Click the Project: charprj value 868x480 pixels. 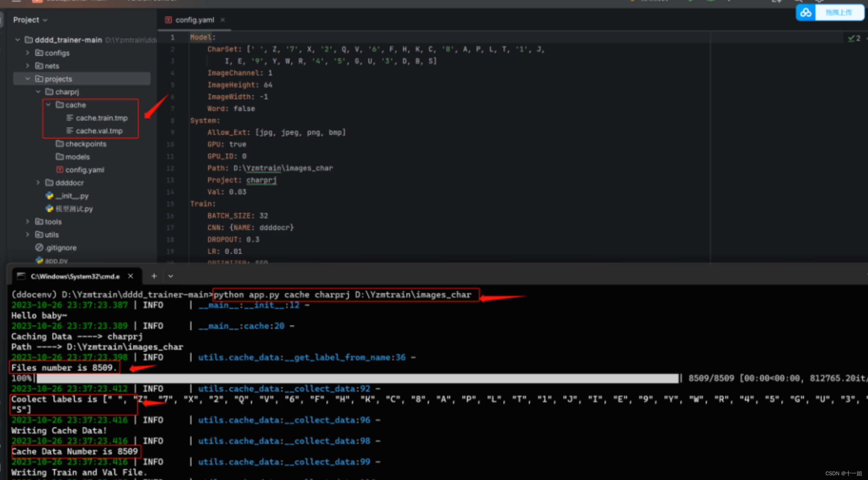pyautogui.click(x=261, y=180)
